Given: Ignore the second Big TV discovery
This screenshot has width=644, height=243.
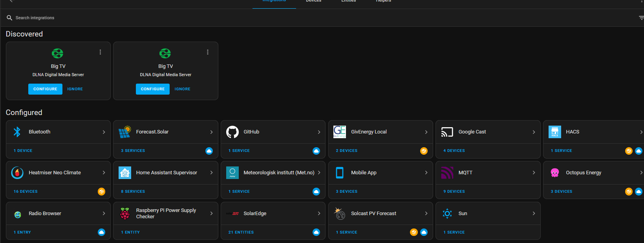Looking at the screenshot, I should coord(183,89).
